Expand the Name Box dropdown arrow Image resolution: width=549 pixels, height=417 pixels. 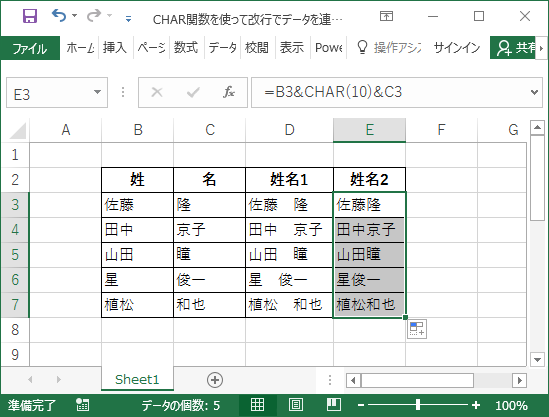[x=97, y=92]
